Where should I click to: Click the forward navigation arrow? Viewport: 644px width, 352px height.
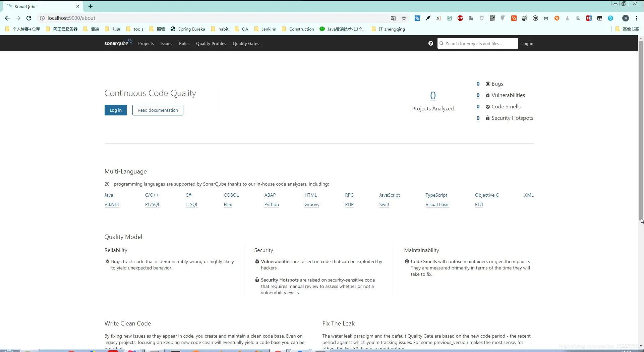[x=18, y=18]
